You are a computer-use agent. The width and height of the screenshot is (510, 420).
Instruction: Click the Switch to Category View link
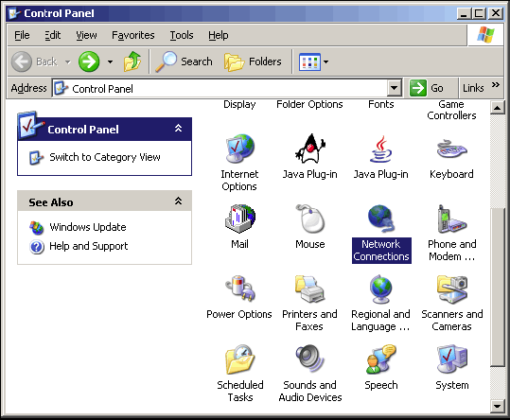coord(105,157)
